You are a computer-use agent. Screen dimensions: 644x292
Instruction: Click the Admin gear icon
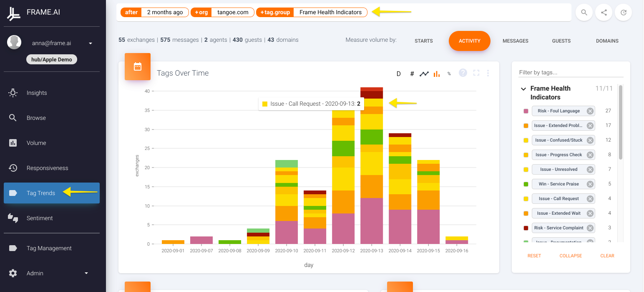click(x=13, y=273)
